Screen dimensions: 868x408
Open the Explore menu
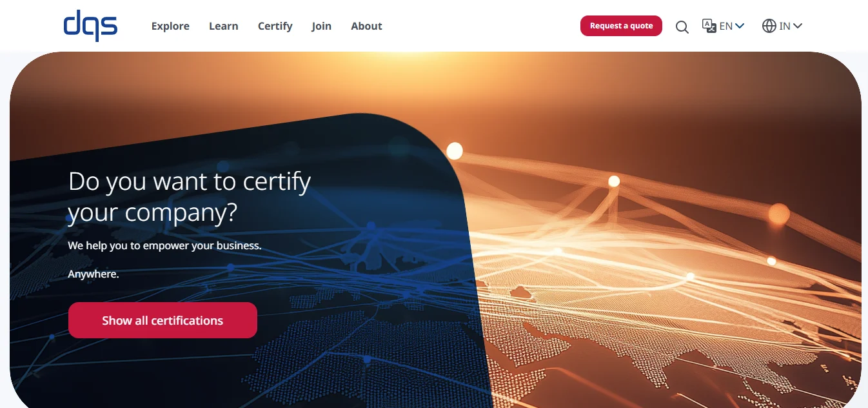click(170, 26)
